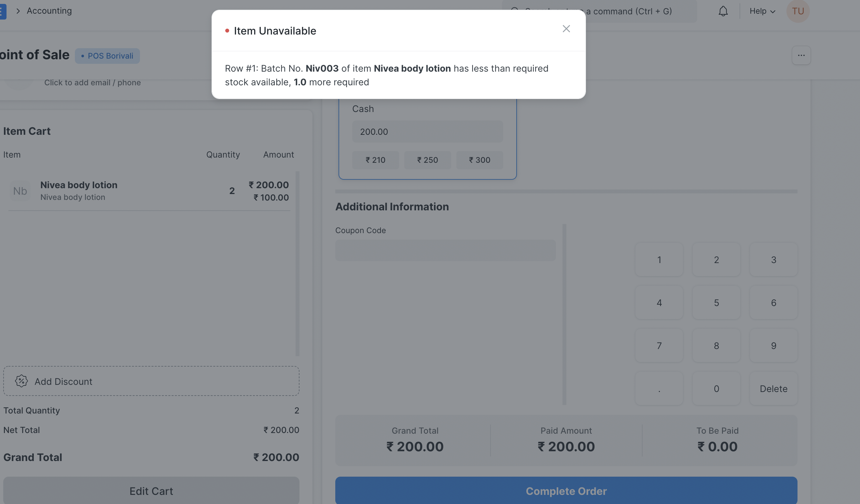Screen dimensions: 860x504
Task: Click the breadcrumb chevron before Accounting
Action: [18, 10]
